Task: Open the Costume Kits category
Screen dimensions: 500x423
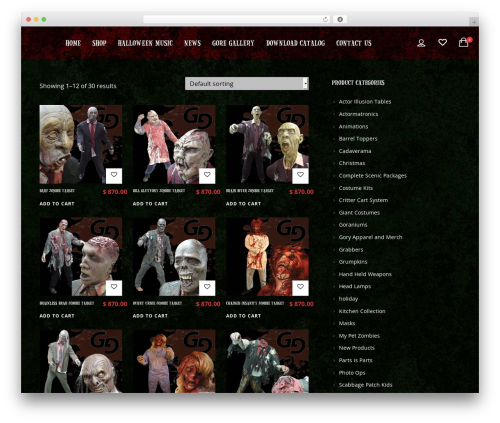Action: pos(356,188)
